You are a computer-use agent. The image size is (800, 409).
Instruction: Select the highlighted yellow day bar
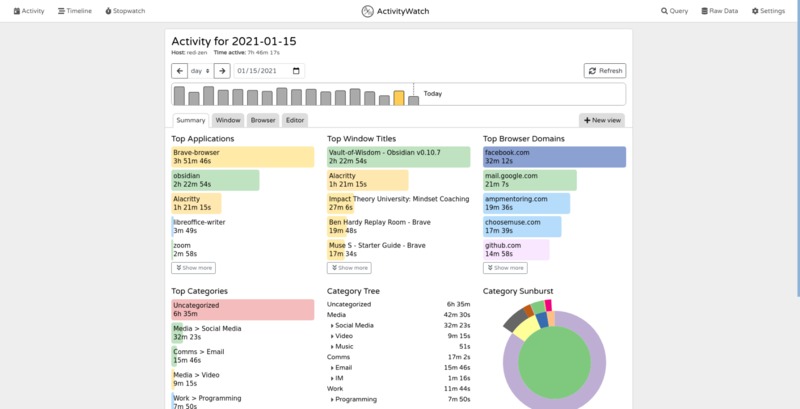click(x=399, y=98)
